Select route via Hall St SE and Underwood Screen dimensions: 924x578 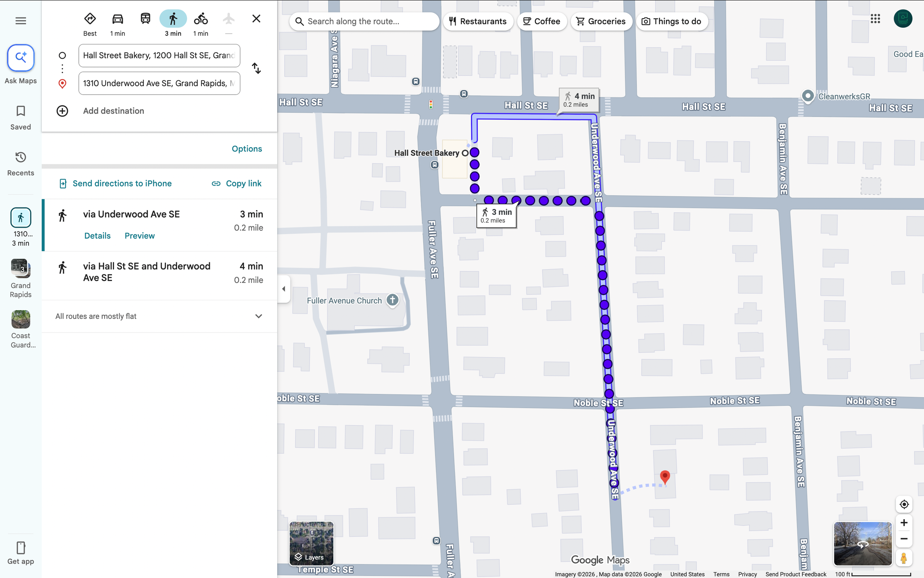(159, 276)
